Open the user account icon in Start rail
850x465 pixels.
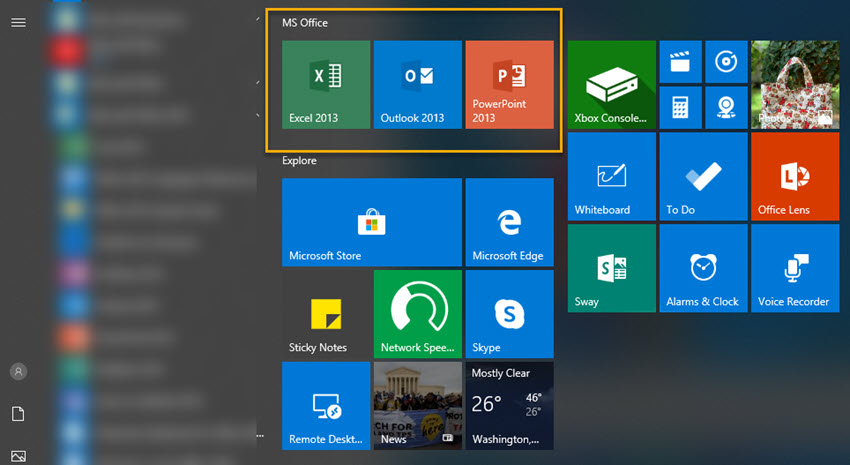coord(18,371)
